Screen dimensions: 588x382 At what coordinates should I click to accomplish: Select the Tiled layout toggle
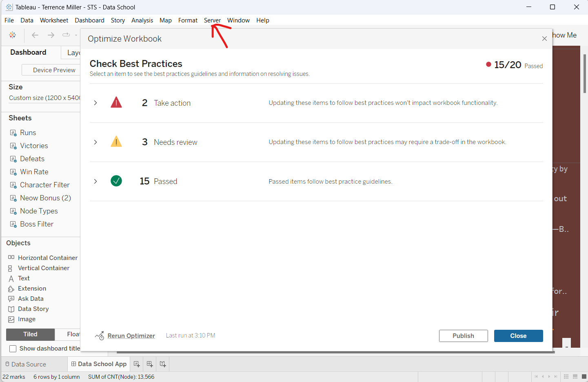click(x=30, y=334)
